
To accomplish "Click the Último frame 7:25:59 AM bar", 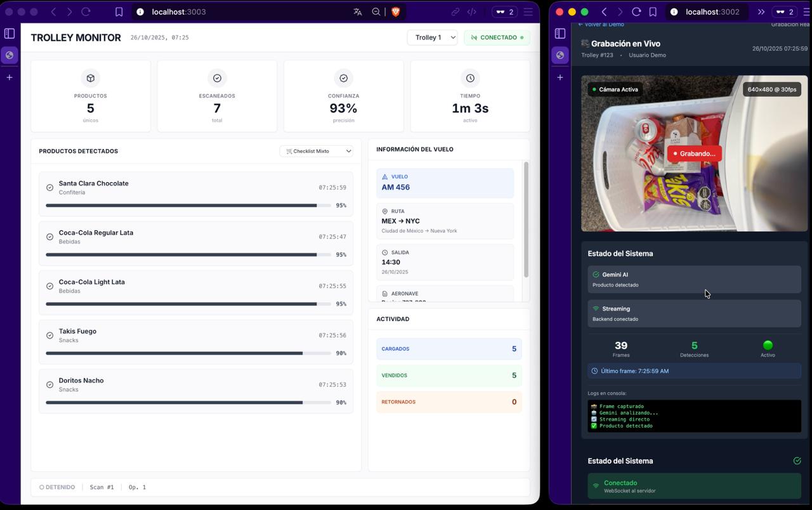I will (x=694, y=371).
